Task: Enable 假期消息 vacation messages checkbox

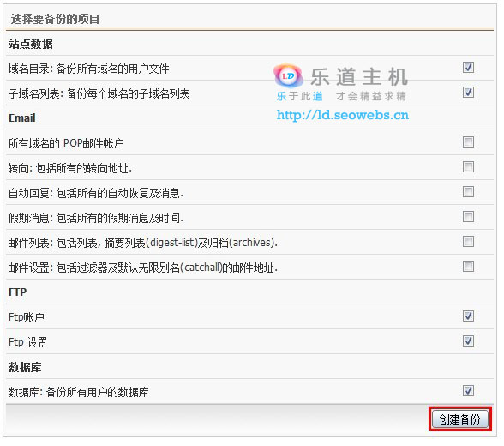Action: 468,217
